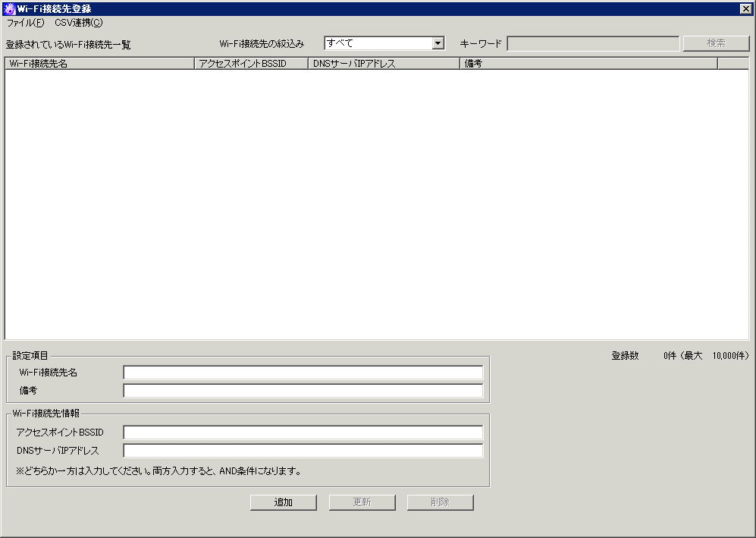The image size is (756, 538).
Task: Sort by DNSサーバIPアドレス column header
Action: 384,63
